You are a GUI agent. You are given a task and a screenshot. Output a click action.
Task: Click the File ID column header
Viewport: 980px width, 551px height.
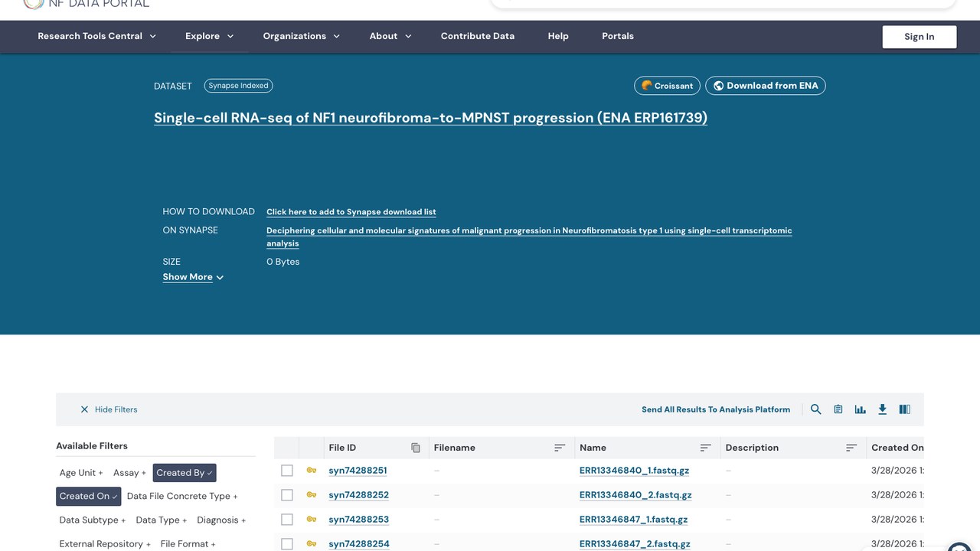click(x=342, y=448)
